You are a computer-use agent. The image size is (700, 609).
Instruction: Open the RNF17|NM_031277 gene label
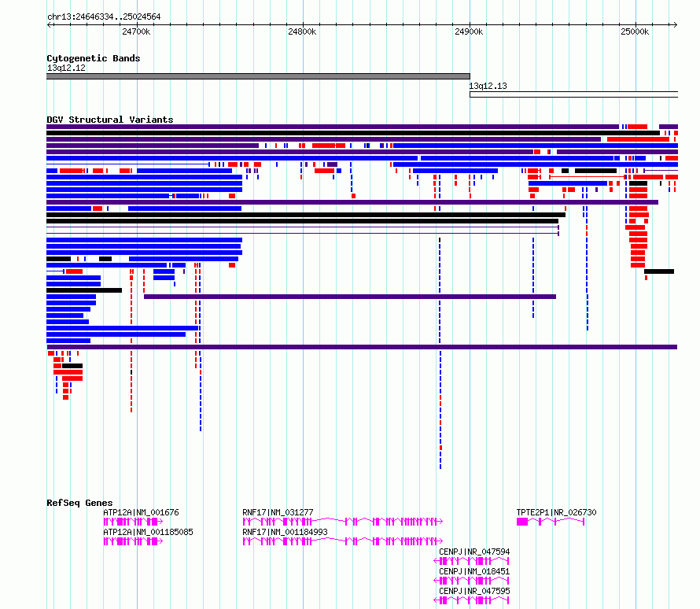[278, 512]
